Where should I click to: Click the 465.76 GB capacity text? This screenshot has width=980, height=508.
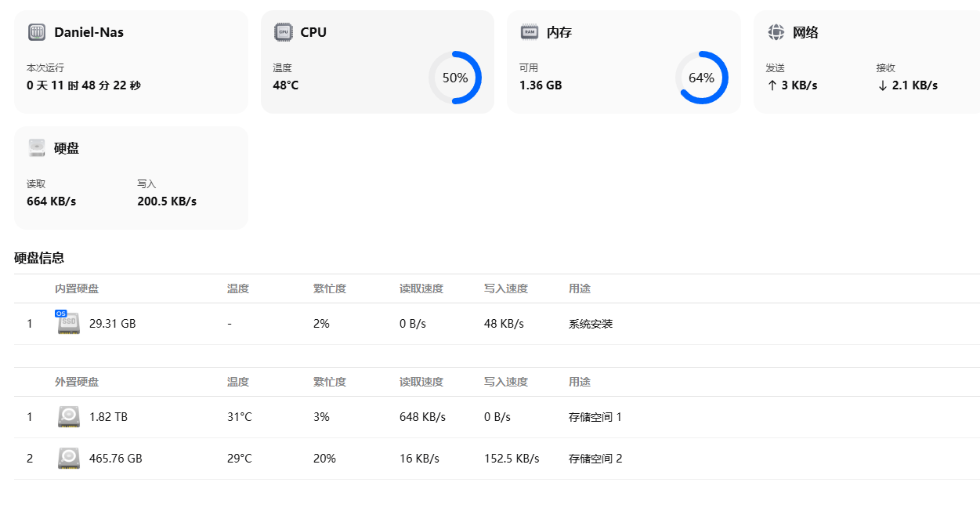click(x=116, y=459)
